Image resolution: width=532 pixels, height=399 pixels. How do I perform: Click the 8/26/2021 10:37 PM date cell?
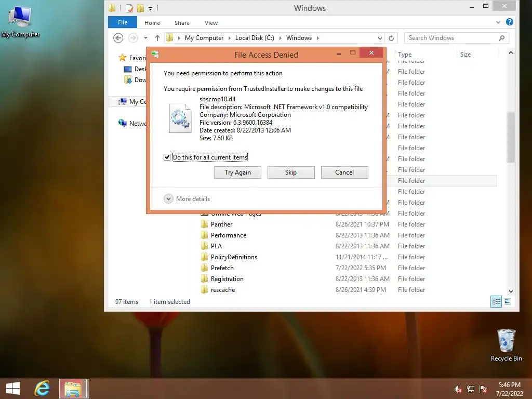tap(362, 224)
